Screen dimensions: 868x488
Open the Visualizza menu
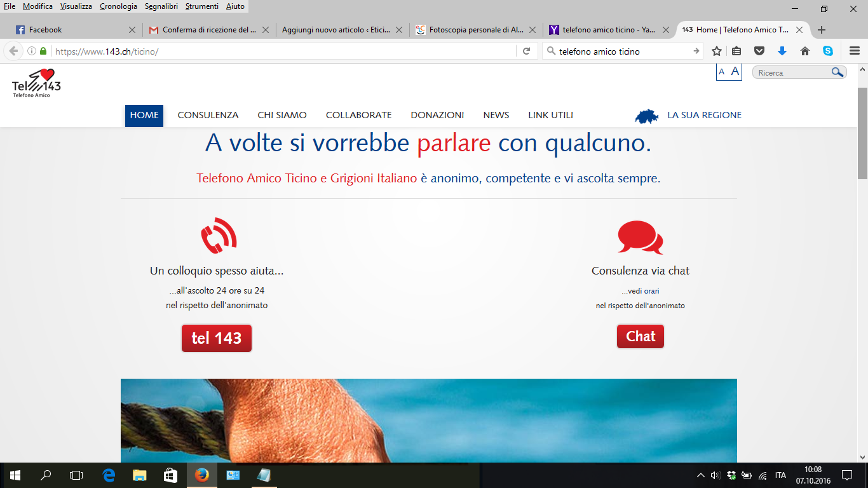click(x=76, y=6)
